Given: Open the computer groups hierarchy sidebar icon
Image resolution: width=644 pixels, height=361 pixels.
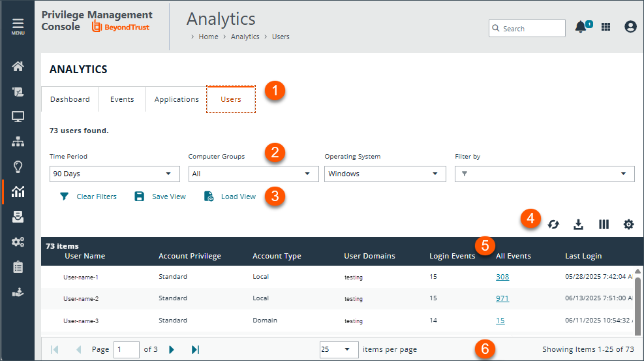Looking at the screenshot, I should pyautogui.click(x=18, y=142).
